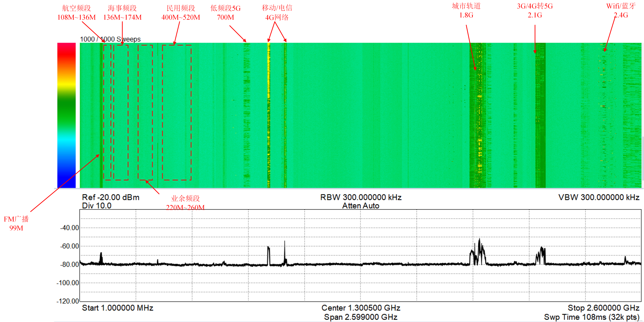Click the VBW 300.000000 kHz readout

[599, 197]
